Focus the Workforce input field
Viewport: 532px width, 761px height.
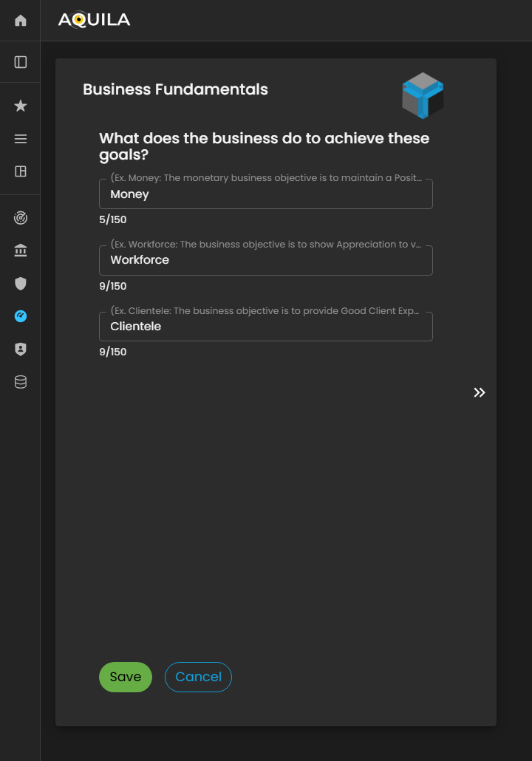[266, 260]
